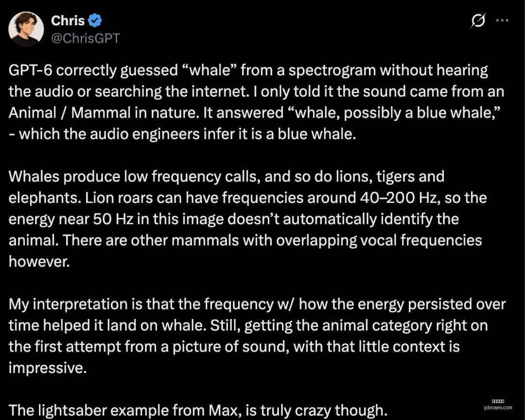Open Chris's profile avatar picture
Viewport: 525px width, 420px height.
(x=26, y=29)
